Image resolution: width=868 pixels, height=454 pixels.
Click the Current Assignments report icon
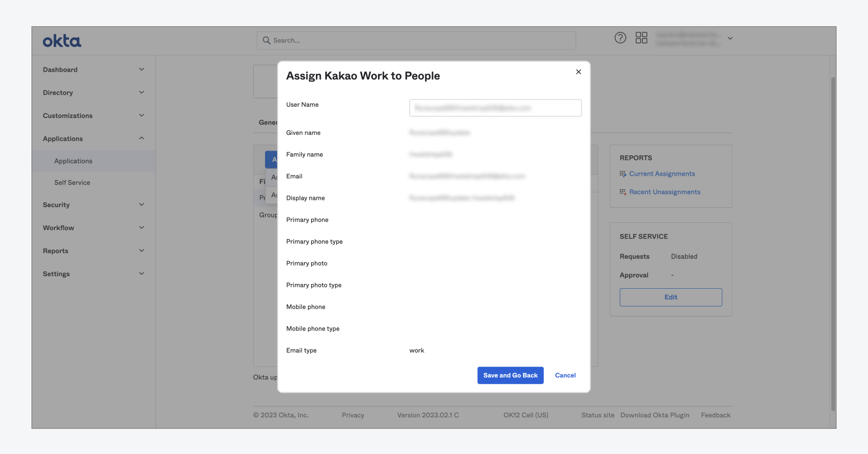click(x=623, y=174)
